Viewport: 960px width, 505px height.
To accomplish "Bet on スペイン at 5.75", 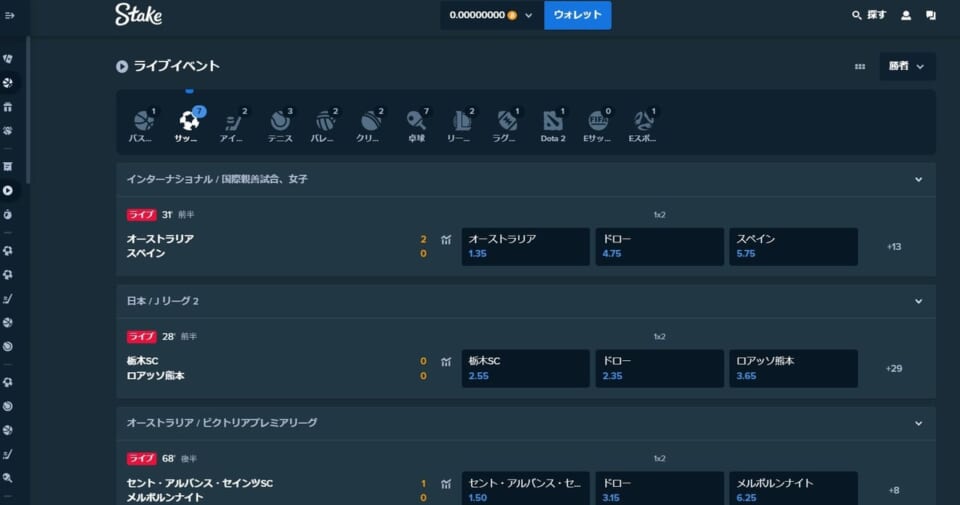I will point(793,247).
